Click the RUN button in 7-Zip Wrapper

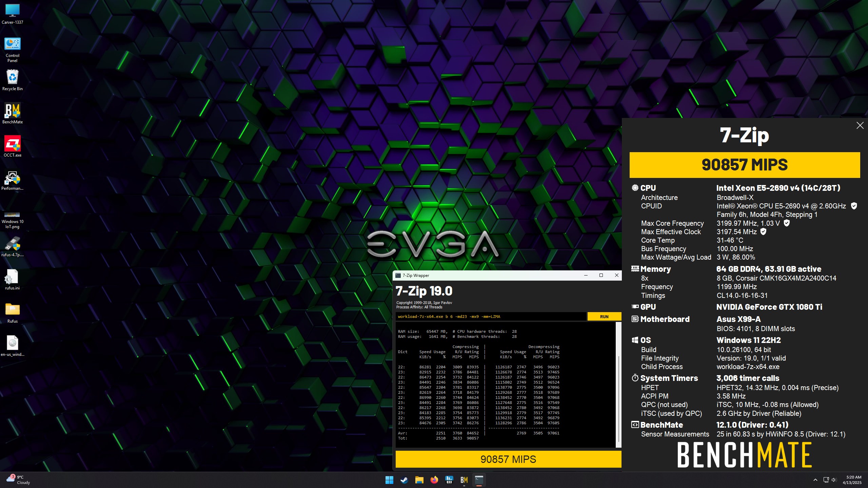point(604,317)
